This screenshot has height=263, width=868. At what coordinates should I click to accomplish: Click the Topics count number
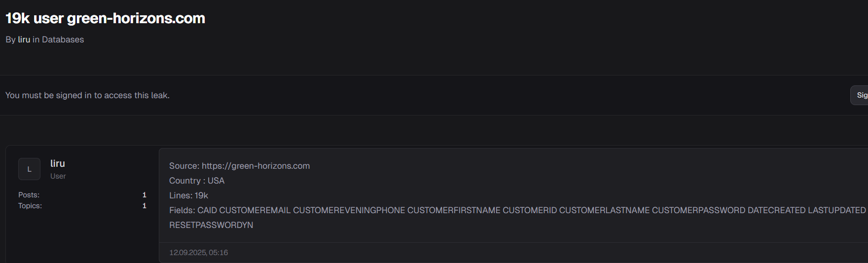[145, 206]
